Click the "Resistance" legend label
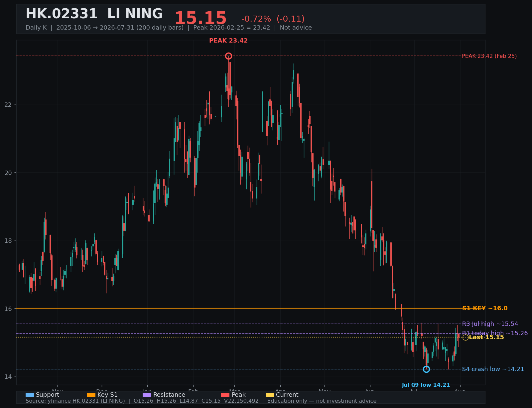The image size is (532, 408). coord(169,395)
